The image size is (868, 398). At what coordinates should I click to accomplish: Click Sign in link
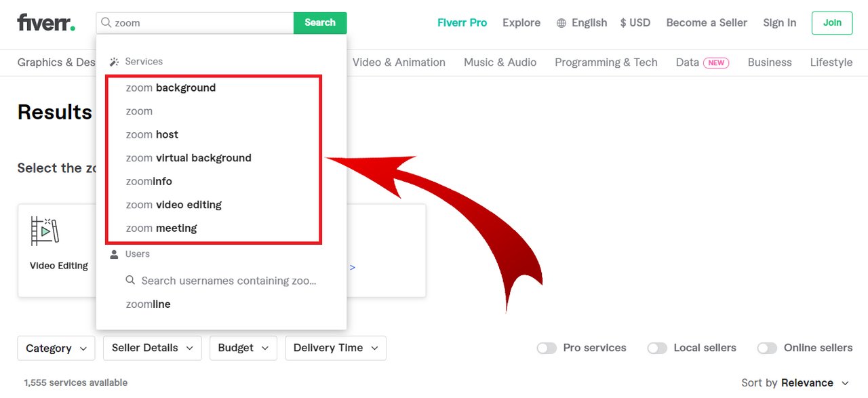[x=780, y=22]
